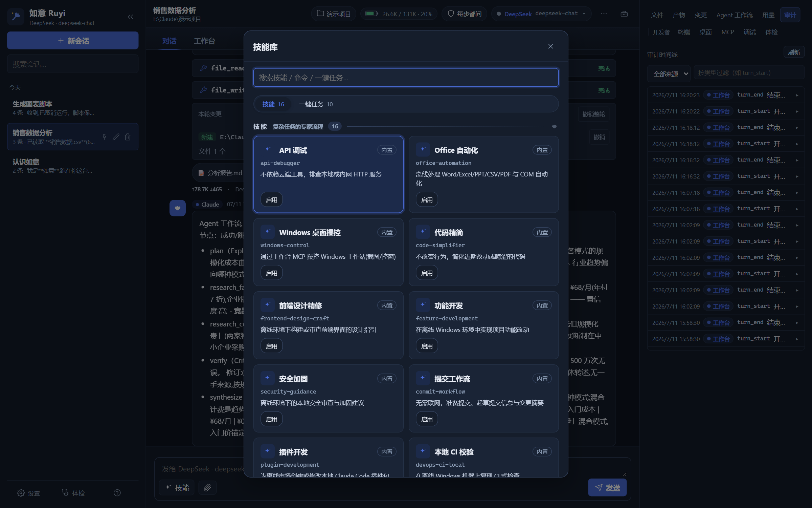Open the 变更 panel tab
812x508 pixels.
pos(701,15)
